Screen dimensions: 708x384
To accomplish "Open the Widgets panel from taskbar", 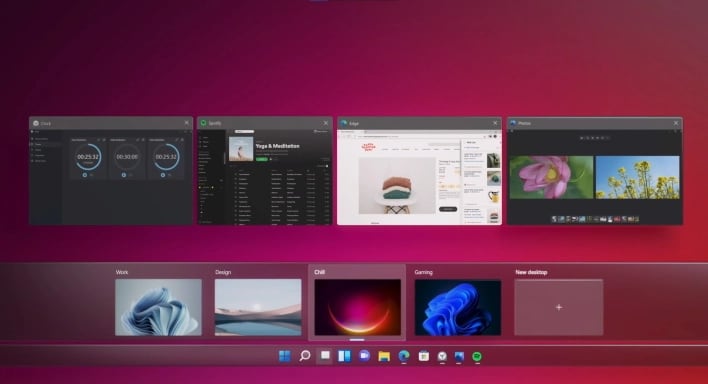I will pyautogui.click(x=344, y=356).
